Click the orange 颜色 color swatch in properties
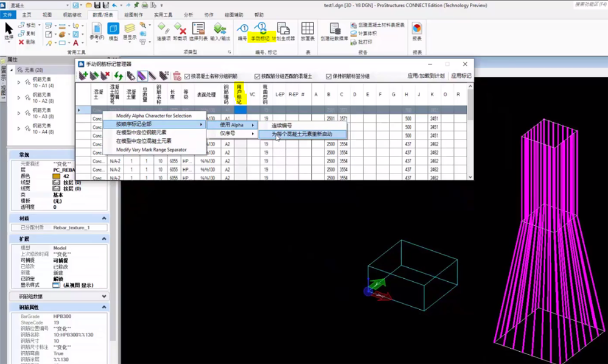This screenshot has width=608, height=364. tap(56, 176)
